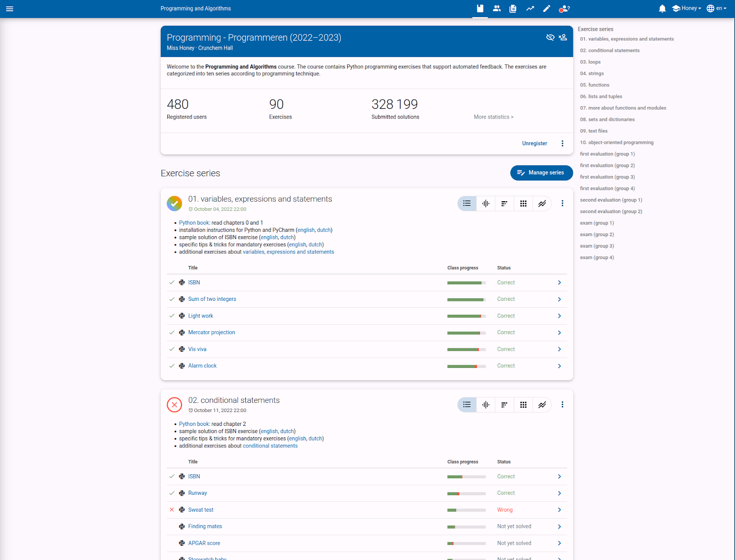Screen dimensions: 735x560
Task: Open three-dot menu for series 01
Action: [x=562, y=203]
